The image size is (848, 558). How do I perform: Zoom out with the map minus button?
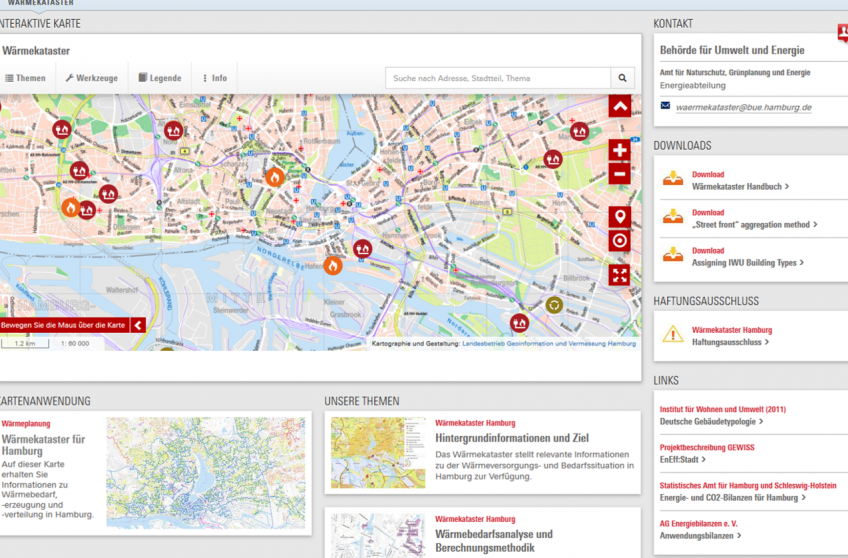(x=619, y=174)
